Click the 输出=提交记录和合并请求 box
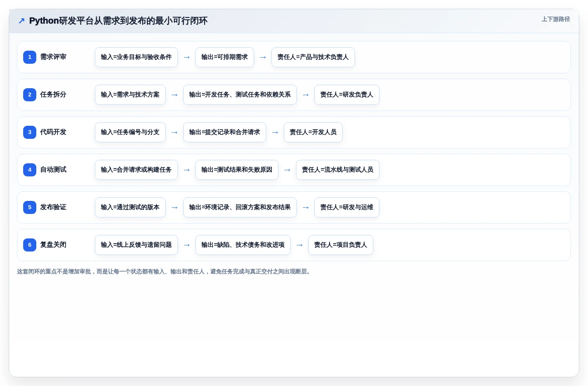This screenshot has height=386, width=588. (225, 132)
